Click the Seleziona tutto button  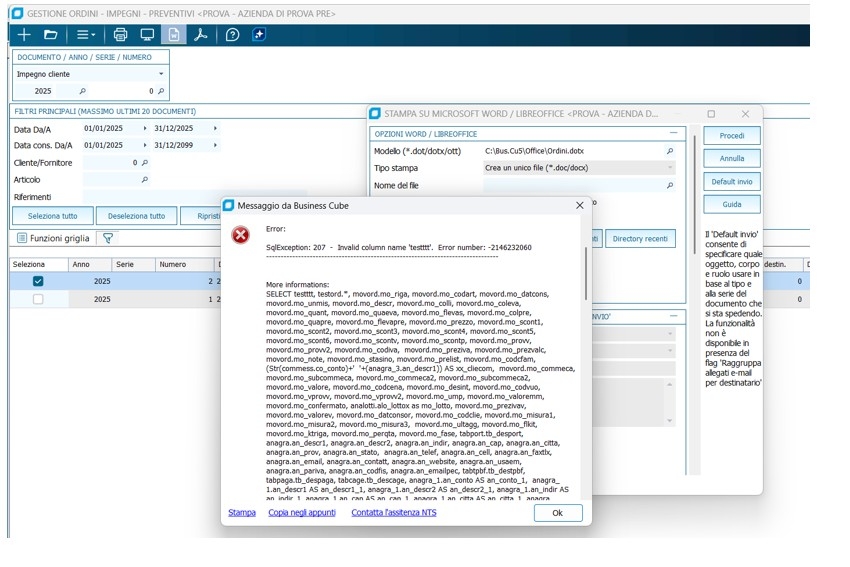(53, 216)
